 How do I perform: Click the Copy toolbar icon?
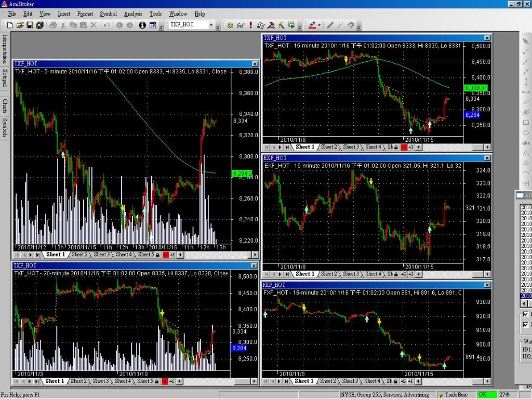click(73, 25)
